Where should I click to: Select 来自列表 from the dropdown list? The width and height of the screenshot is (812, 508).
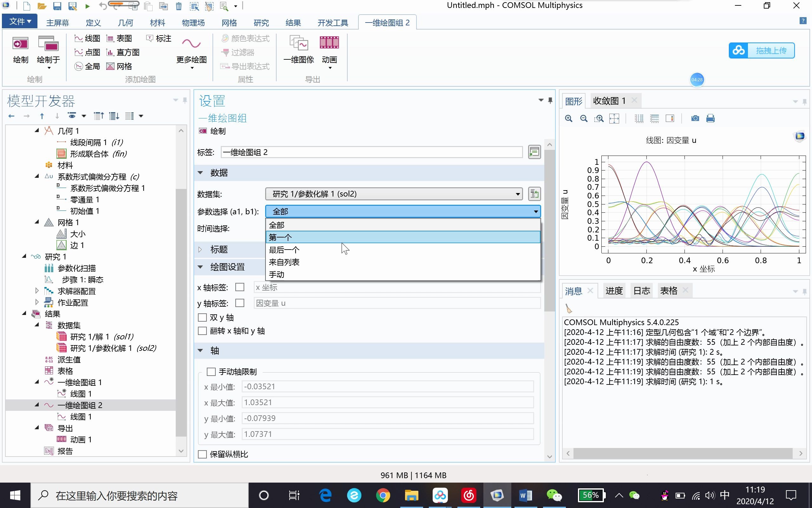pyautogui.click(x=403, y=262)
